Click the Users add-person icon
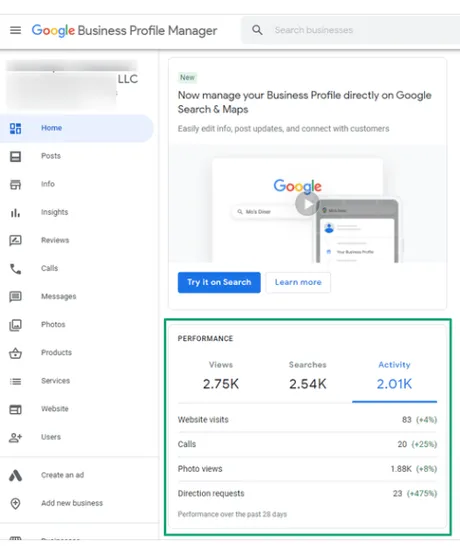Screen dimensions: 460x554 [x=15, y=437]
